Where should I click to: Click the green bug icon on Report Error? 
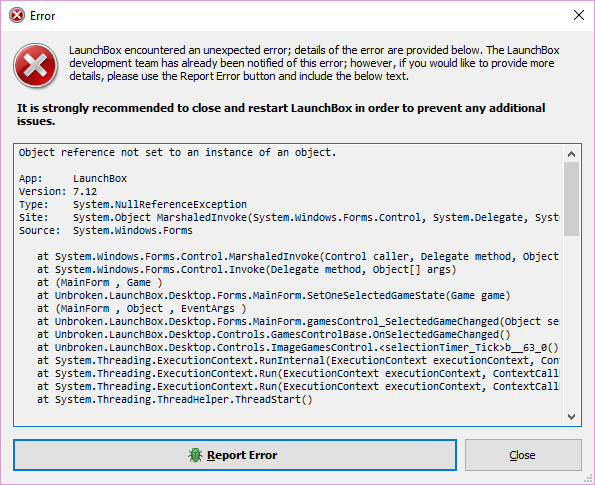195,455
